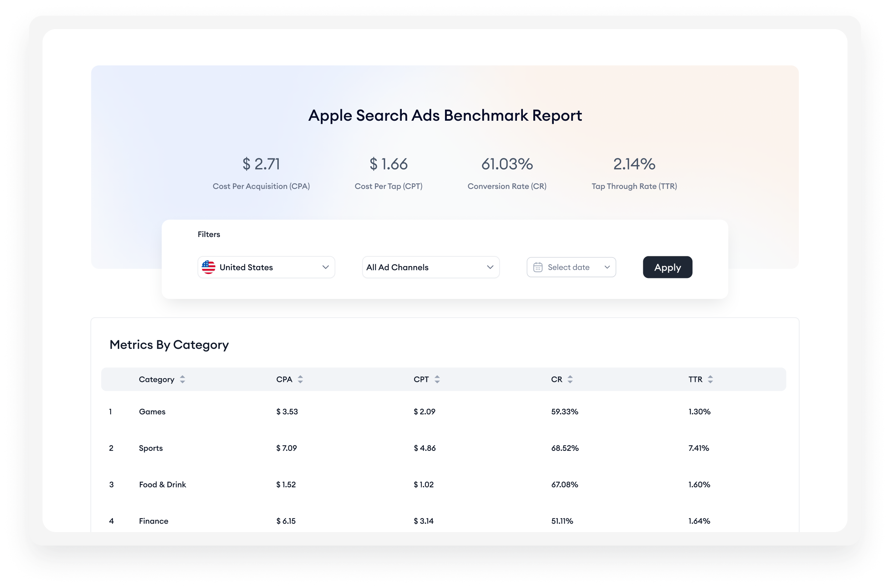Click the $ 2.71 CPA summary figure

[261, 164]
